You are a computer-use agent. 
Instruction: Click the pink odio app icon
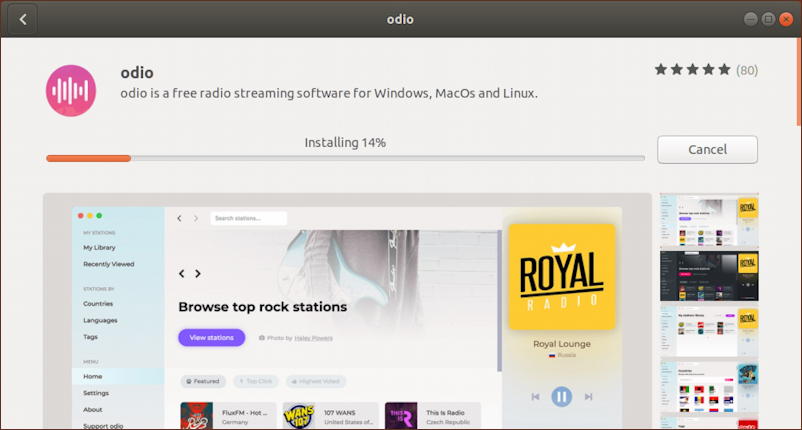71,90
